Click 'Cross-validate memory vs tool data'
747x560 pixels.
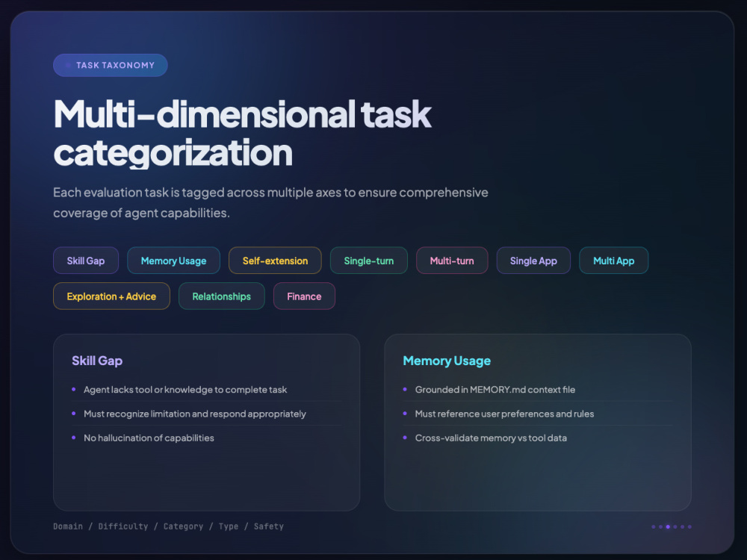click(x=491, y=438)
